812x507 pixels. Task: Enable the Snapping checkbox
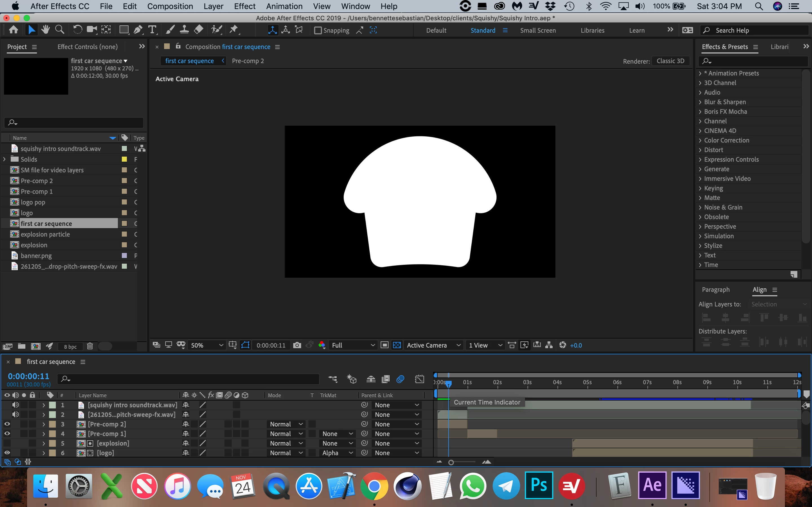click(318, 30)
